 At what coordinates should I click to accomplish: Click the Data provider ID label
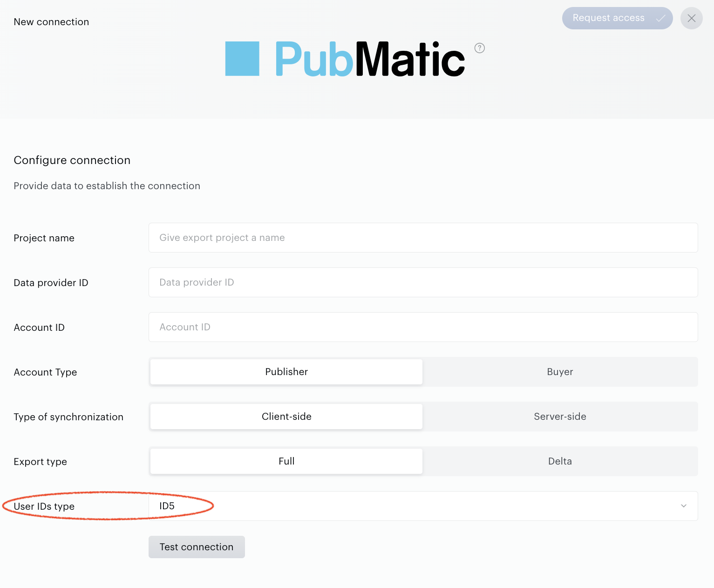(x=51, y=283)
